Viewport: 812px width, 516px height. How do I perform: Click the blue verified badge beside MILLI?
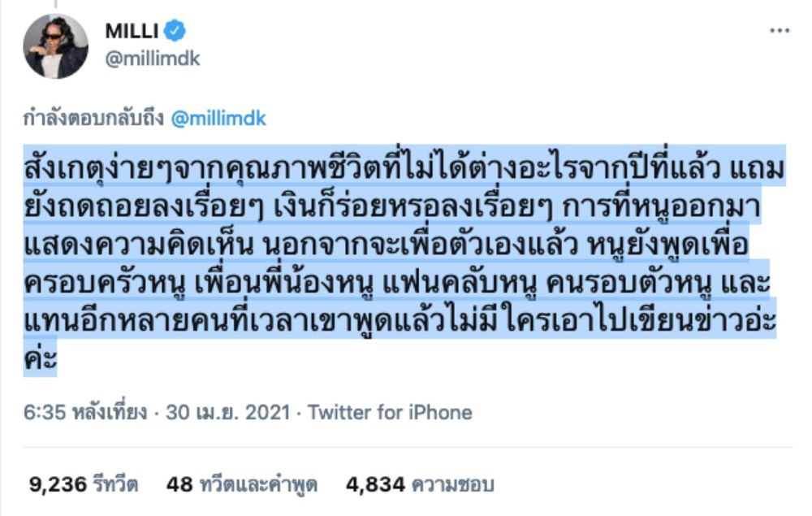tap(175, 31)
